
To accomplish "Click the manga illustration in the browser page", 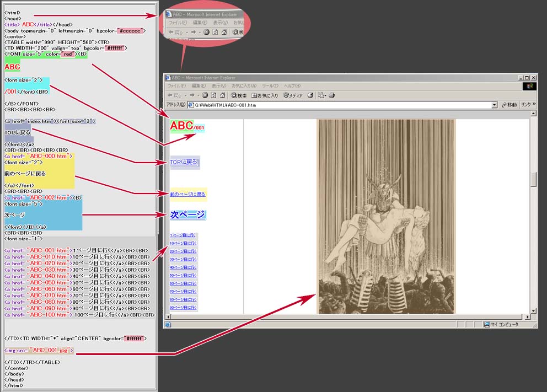I will click(x=386, y=217).
